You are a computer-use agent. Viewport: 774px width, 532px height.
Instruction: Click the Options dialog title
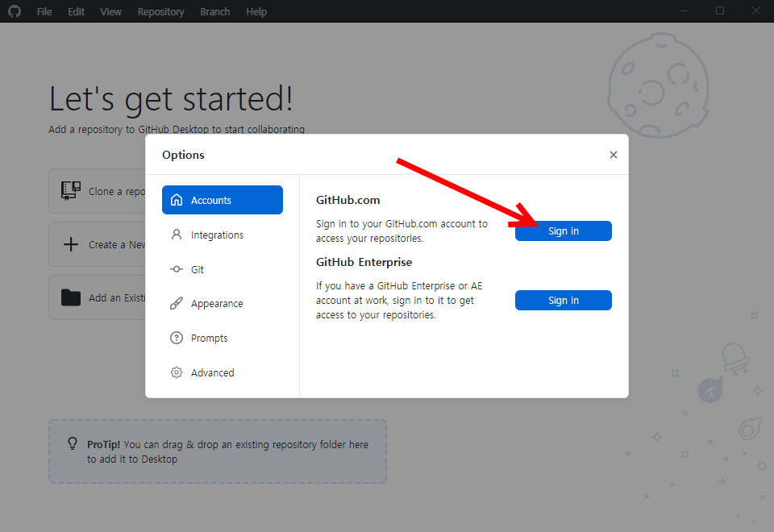(183, 155)
